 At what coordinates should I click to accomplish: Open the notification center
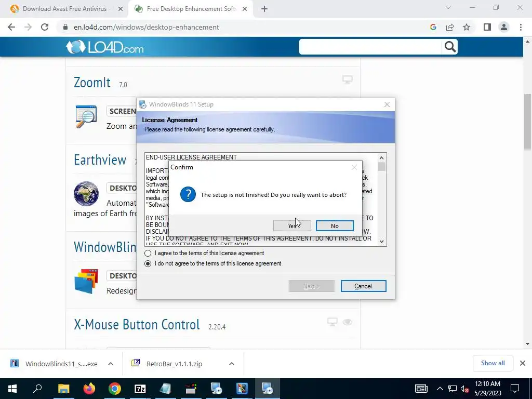(x=515, y=389)
